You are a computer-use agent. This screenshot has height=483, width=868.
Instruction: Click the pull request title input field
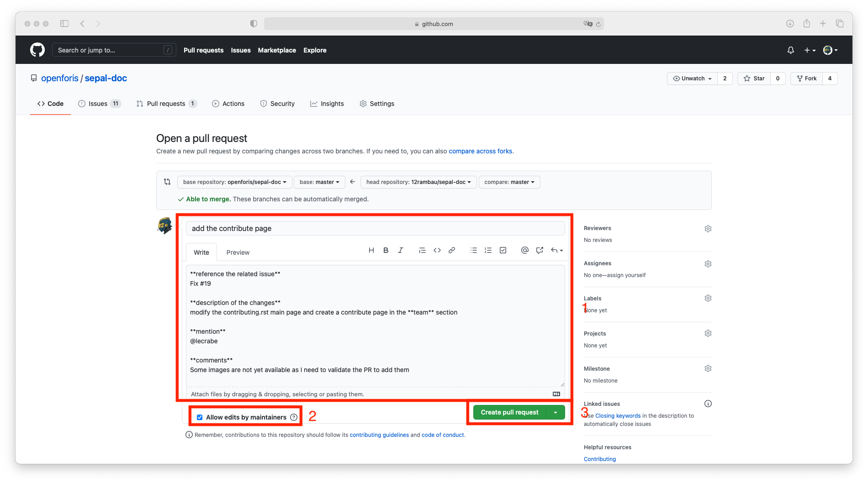click(x=375, y=228)
